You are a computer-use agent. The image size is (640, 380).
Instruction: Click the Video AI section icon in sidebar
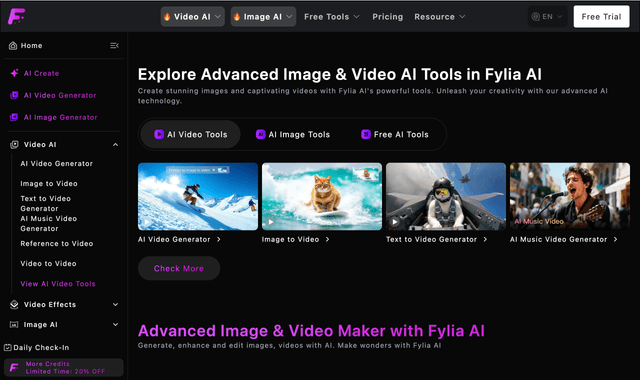point(14,144)
